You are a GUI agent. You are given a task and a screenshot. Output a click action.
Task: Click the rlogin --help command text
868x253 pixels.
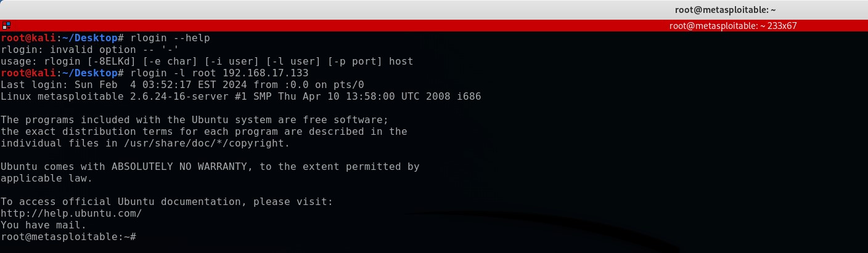coord(170,38)
